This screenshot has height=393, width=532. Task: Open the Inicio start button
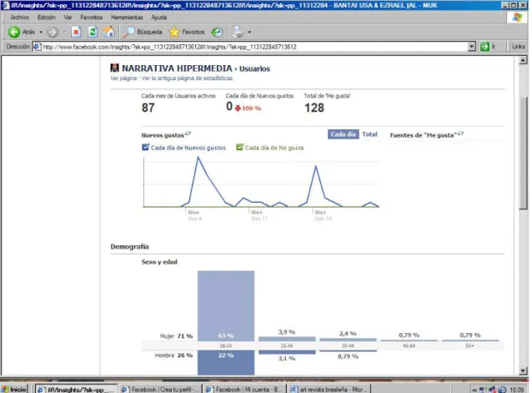coord(13,389)
